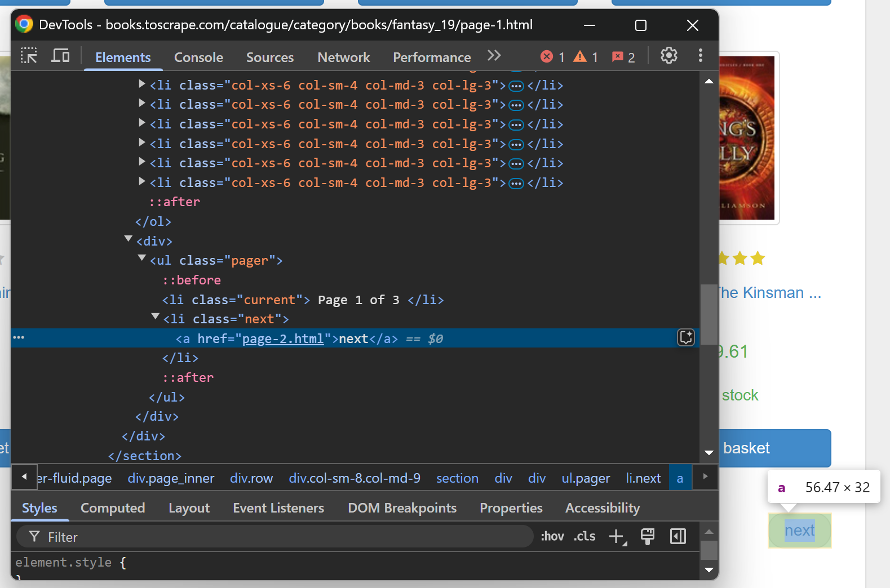Click the red error count icon
This screenshot has width=890, height=588.
[x=547, y=57]
